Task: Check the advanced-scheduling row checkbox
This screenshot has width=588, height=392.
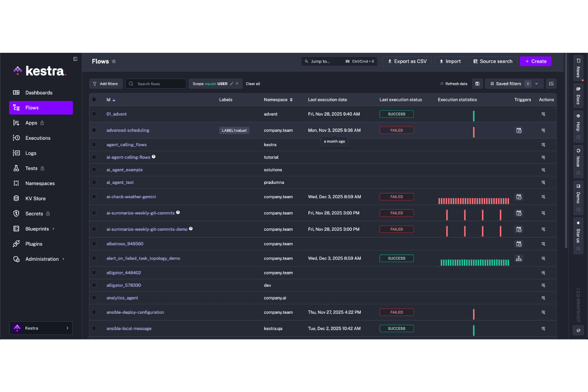Action: click(x=94, y=130)
